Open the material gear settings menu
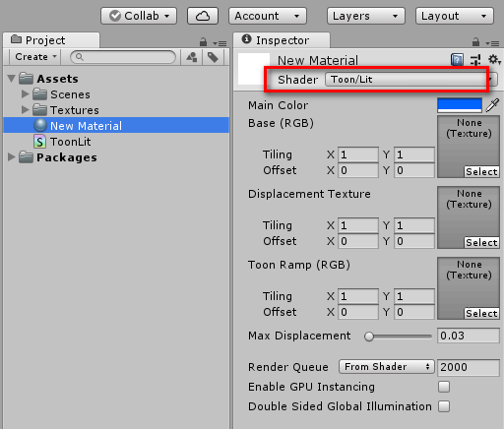 [494, 60]
